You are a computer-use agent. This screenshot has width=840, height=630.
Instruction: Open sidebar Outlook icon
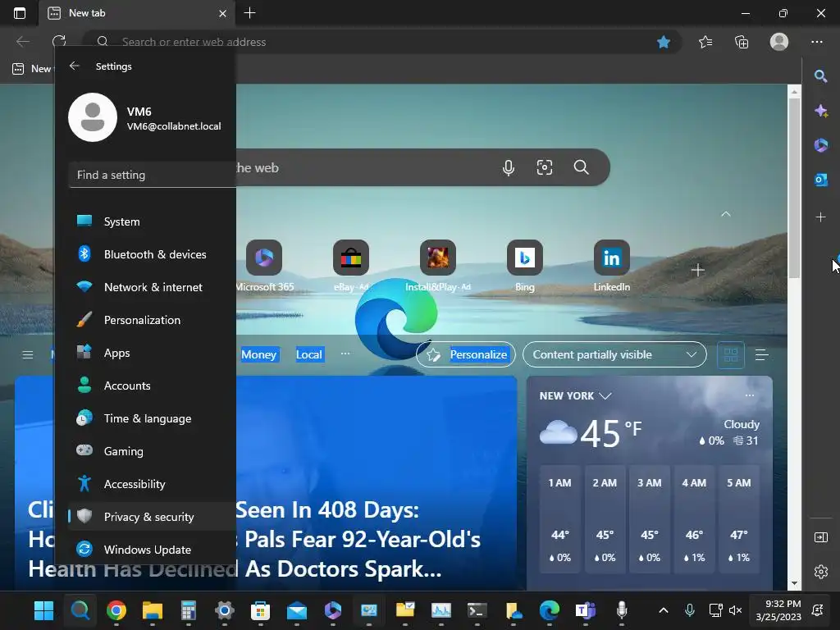click(x=820, y=180)
